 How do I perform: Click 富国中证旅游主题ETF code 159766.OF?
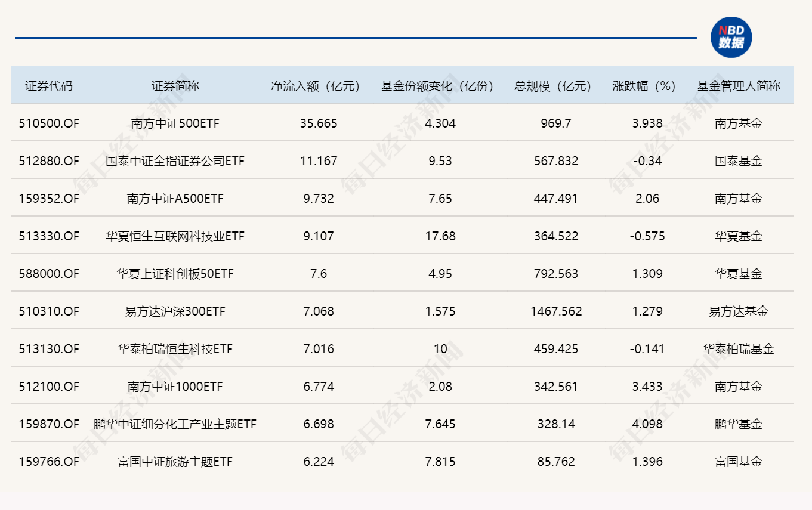coord(49,462)
